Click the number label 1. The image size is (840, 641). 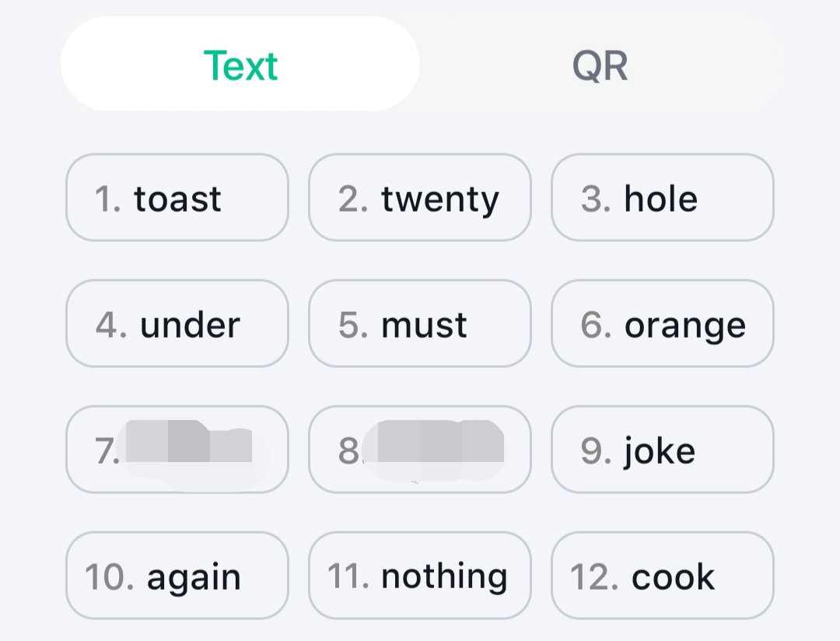tap(107, 199)
